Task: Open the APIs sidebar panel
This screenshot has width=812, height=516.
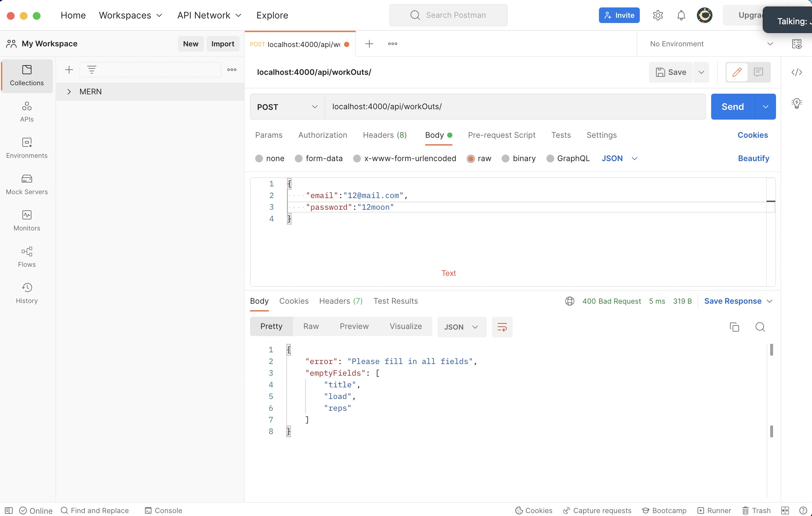Action: (x=27, y=111)
